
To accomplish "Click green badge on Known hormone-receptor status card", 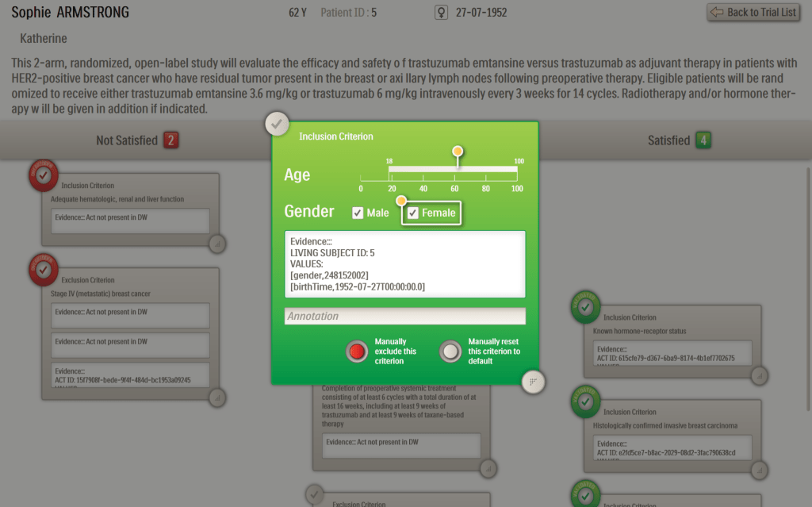I will pos(585,307).
